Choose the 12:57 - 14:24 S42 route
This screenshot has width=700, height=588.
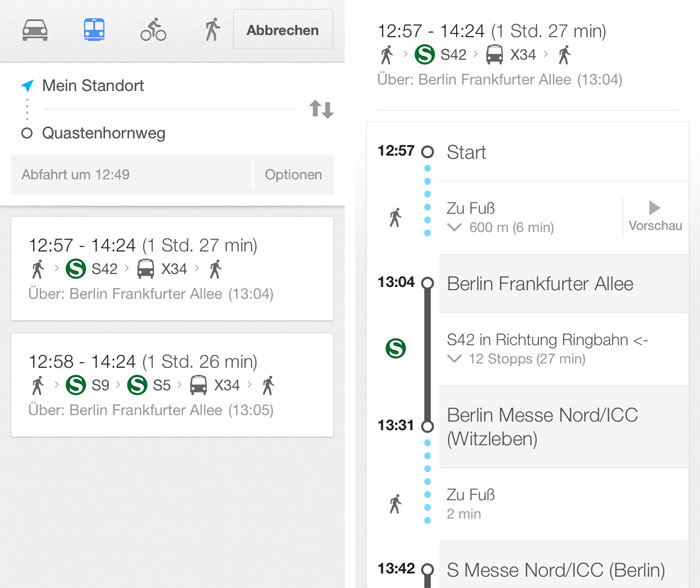(x=172, y=269)
